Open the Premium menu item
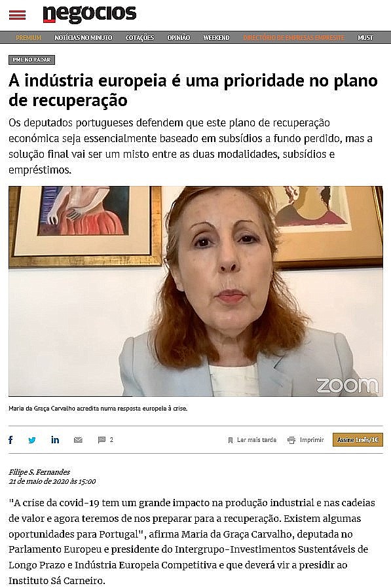Image resolution: width=391 pixels, height=588 pixels. [x=29, y=37]
